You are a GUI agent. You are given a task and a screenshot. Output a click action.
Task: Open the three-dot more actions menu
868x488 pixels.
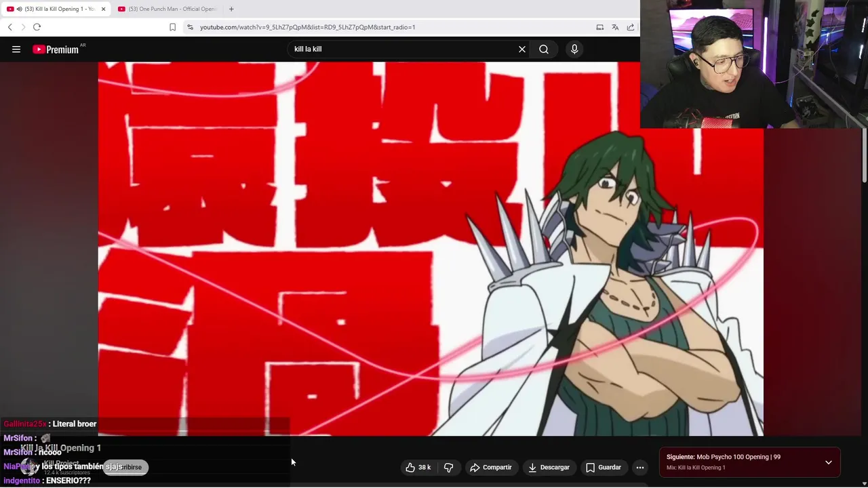click(x=640, y=467)
